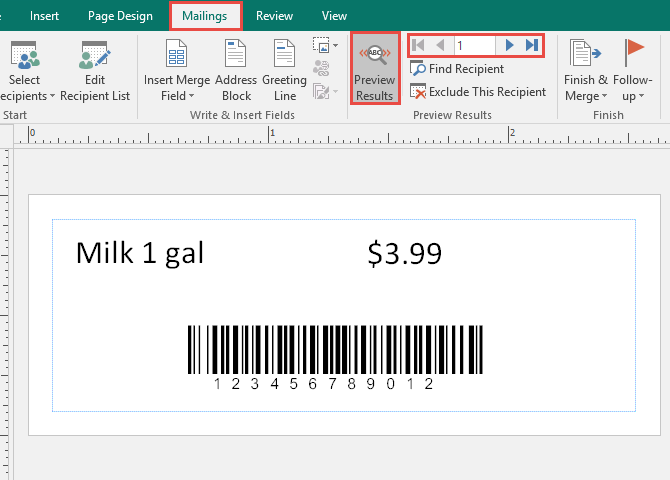The width and height of the screenshot is (670, 480).
Task: Open the Mailings ribbon tab
Action: pos(205,16)
